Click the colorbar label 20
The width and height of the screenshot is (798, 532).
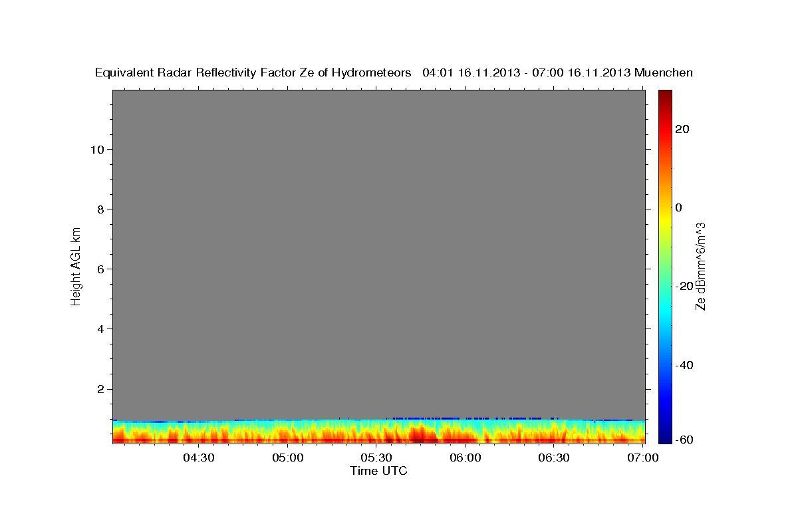682,129
